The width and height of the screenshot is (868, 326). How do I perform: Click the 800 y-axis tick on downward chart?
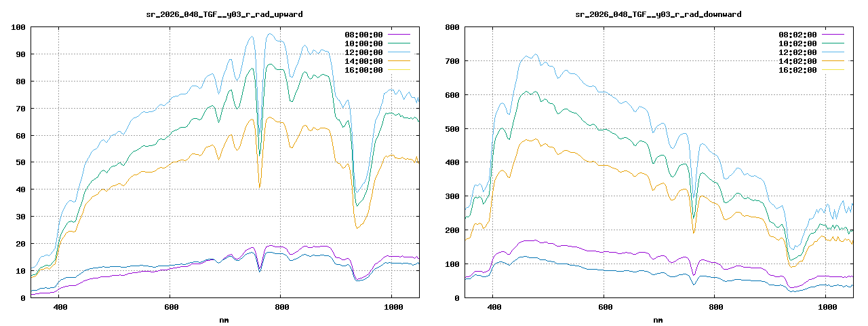(x=452, y=27)
